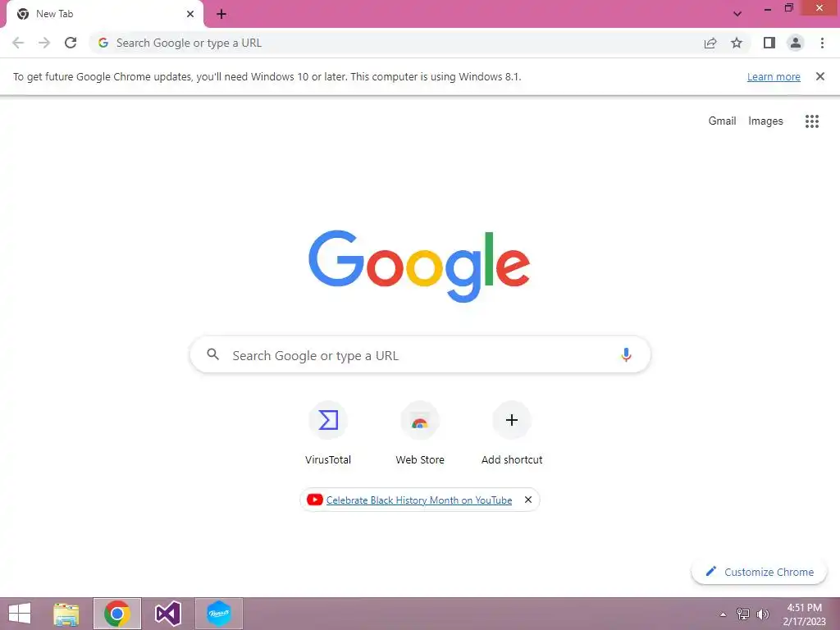The width and height of the screenshot is (840, 630).
Task: Click the Learn more link
Action: coord(774,76)
